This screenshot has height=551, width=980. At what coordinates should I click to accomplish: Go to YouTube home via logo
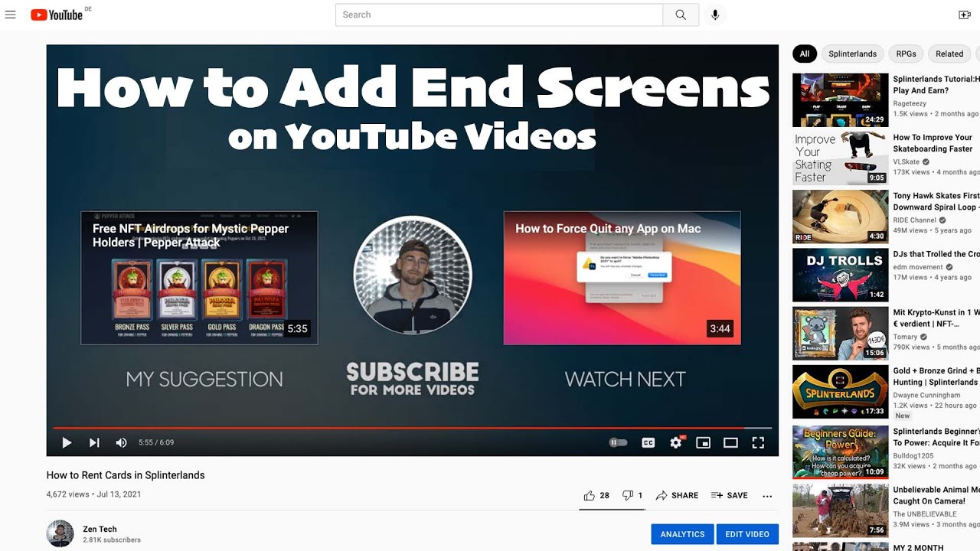click(57, 15)
